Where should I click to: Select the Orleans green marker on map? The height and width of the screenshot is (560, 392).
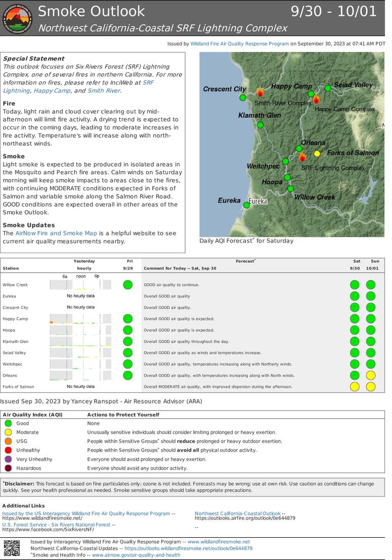(299, 148)
